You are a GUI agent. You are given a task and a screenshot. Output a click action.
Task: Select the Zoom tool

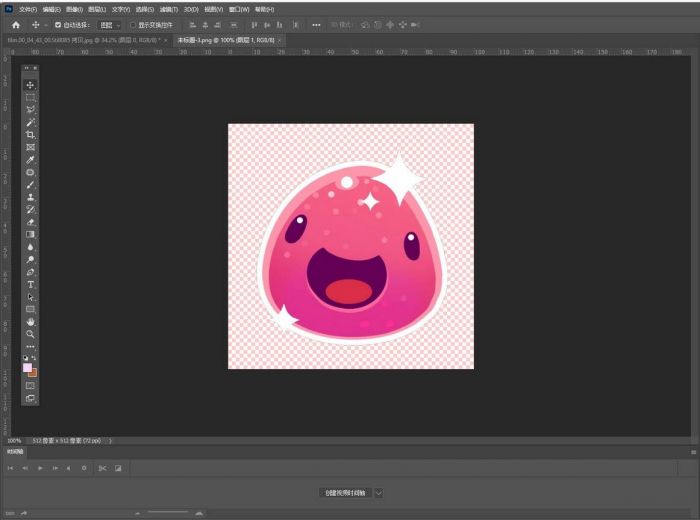click(30, 334)
